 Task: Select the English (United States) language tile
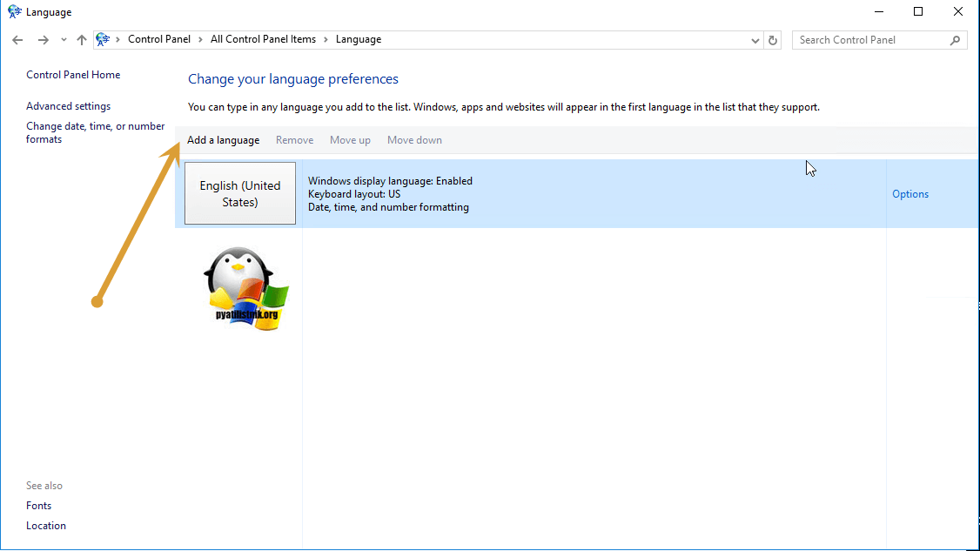pos(240,193)
